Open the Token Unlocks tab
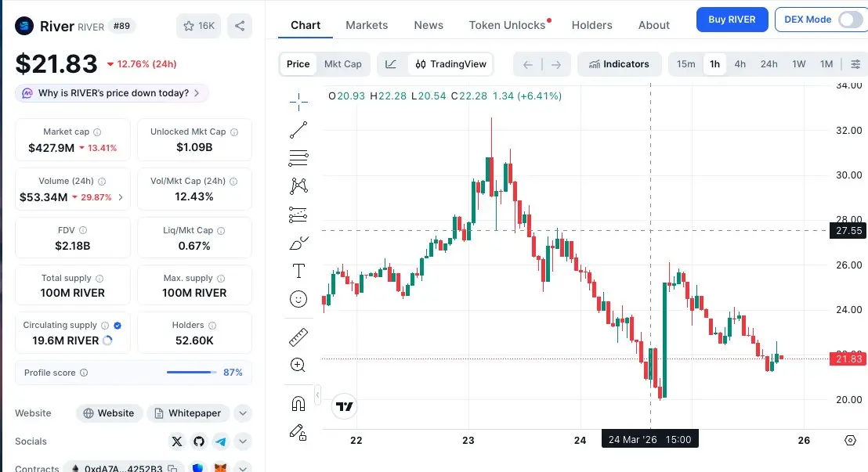 pos(507,25)
